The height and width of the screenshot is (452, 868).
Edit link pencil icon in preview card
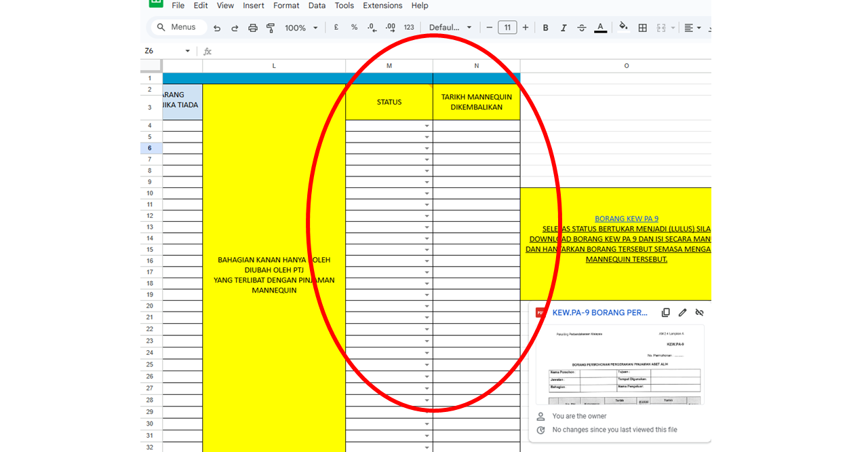682,313
